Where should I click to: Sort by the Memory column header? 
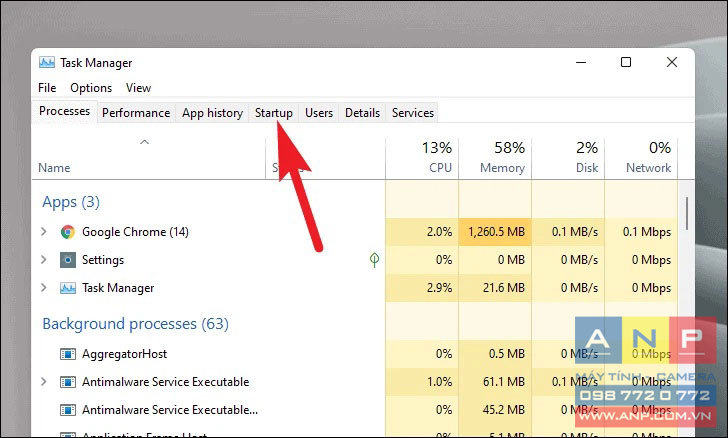tap(495, 158)
